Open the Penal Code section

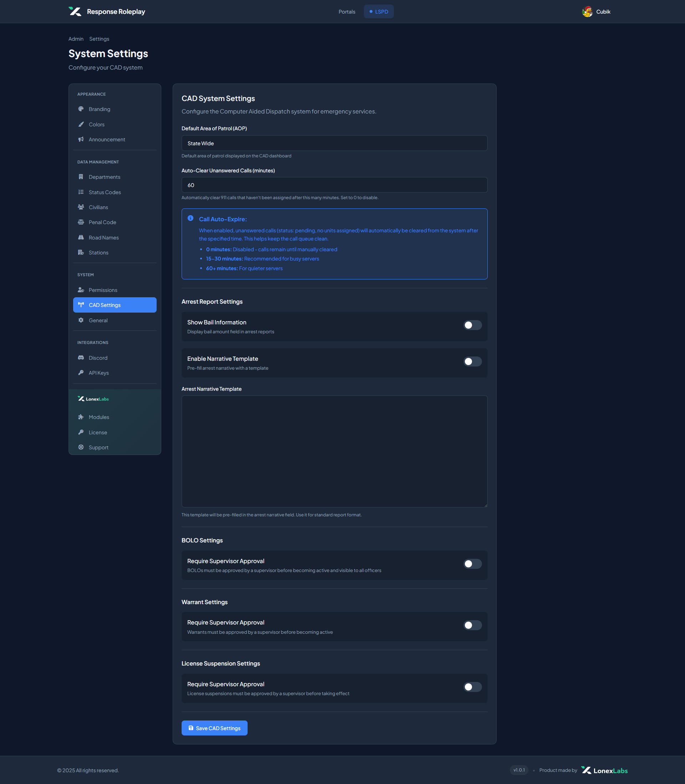(x=115, y=222)
